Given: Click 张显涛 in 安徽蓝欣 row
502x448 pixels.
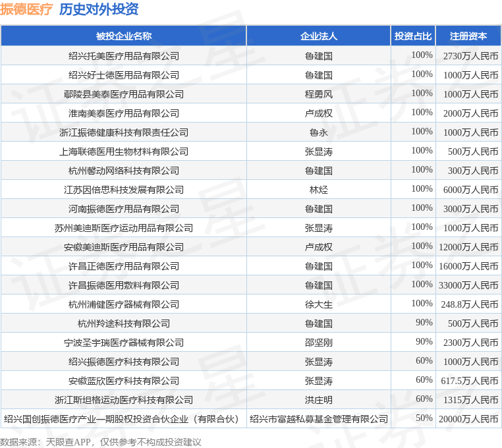Looking at the screenshot, I should (319, 381).
